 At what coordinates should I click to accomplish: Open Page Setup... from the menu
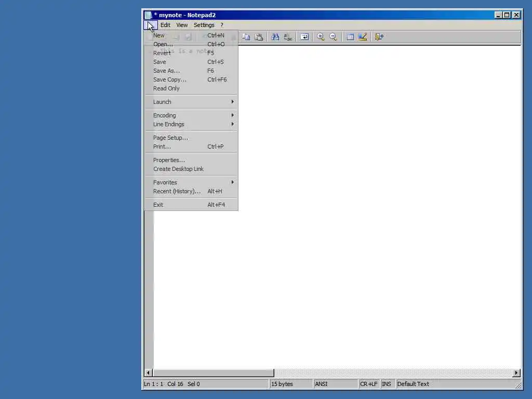191,138
